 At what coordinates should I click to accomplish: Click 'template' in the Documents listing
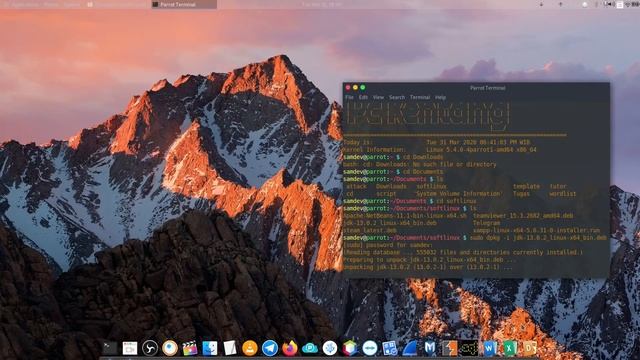(526, 187)
